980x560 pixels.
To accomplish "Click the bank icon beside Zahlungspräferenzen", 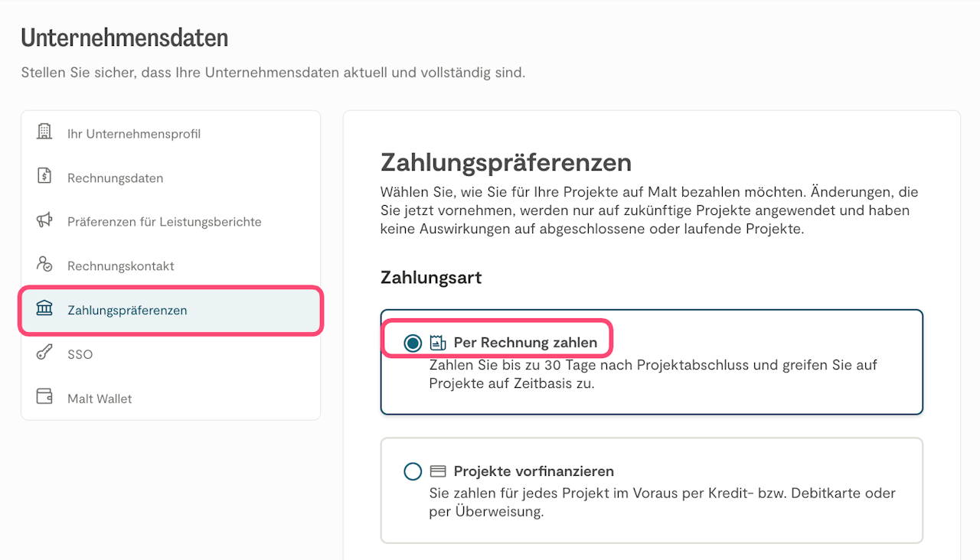I will click(x=44, y=309).
